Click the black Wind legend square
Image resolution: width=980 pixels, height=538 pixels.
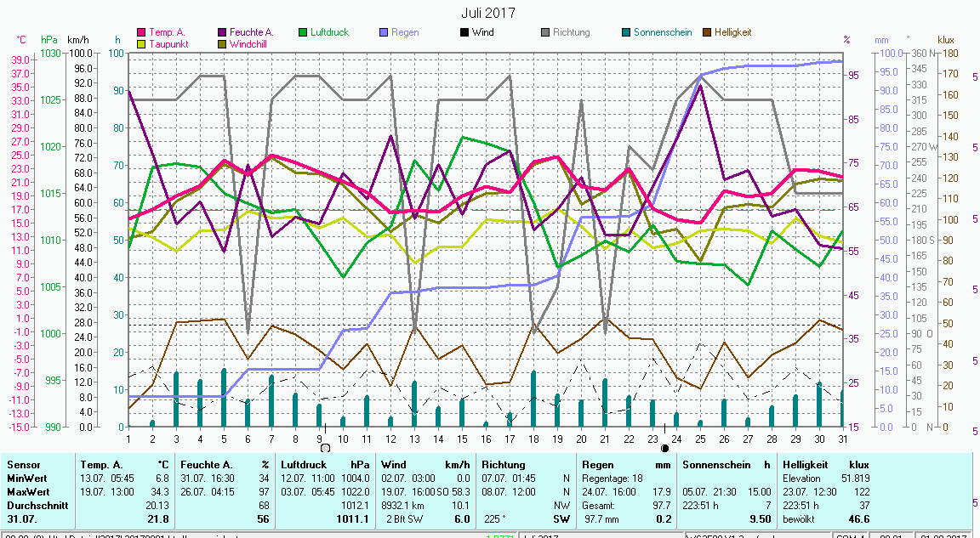pos(464,32)
